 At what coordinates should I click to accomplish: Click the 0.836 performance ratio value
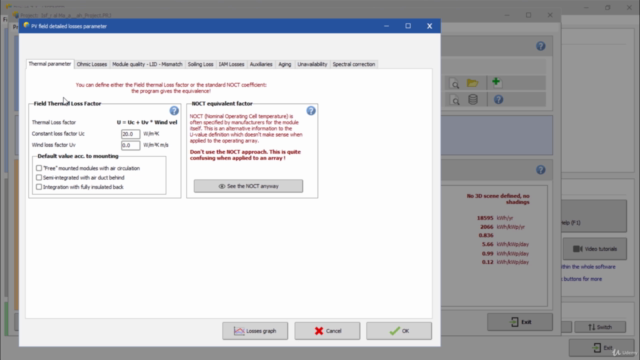[x=486, y=235]
